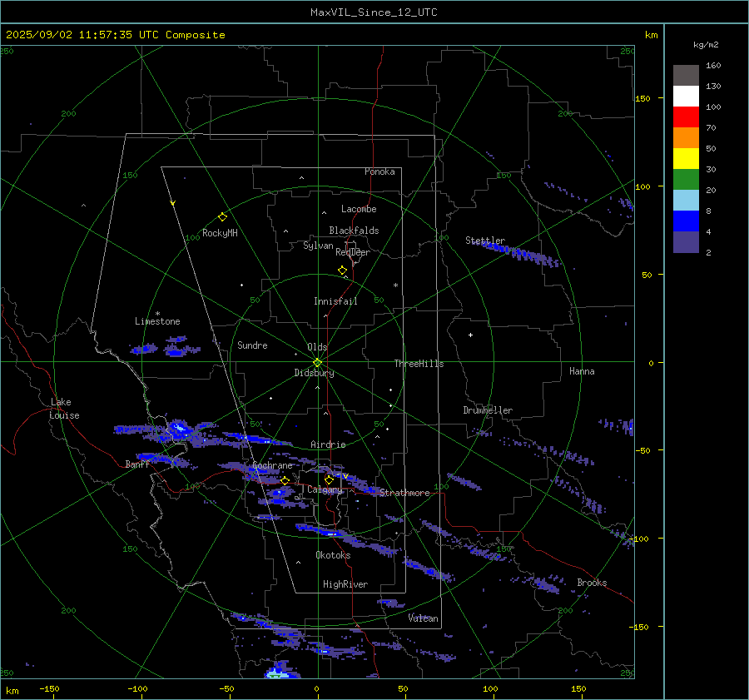Click the Drumheller map label
749x700 pixels.
488,410
